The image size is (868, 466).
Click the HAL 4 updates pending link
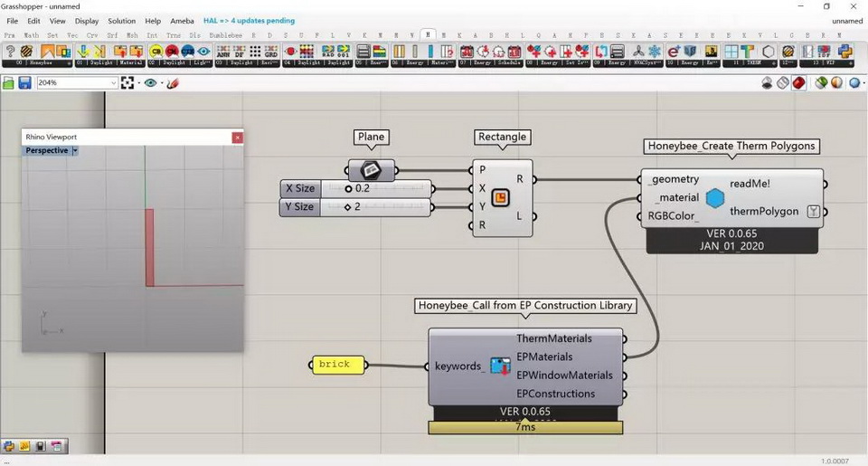point(249,21)
